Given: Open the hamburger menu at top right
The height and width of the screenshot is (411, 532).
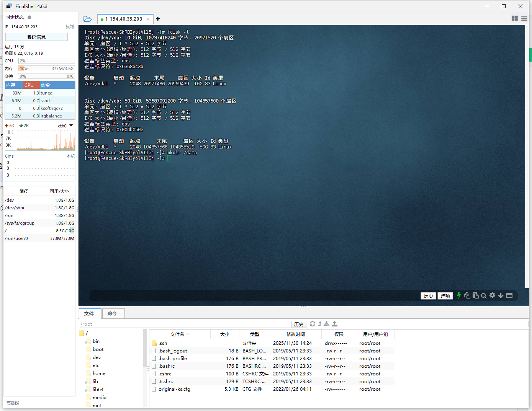Looking at the screenshot, I should [524, 18].
